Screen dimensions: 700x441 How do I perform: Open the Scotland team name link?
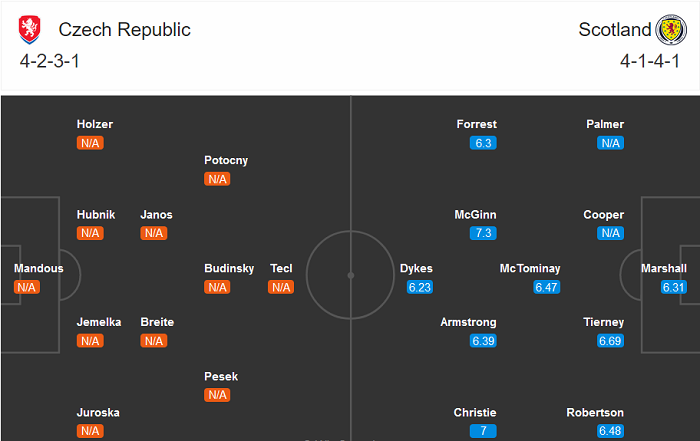tap(614, 30)
